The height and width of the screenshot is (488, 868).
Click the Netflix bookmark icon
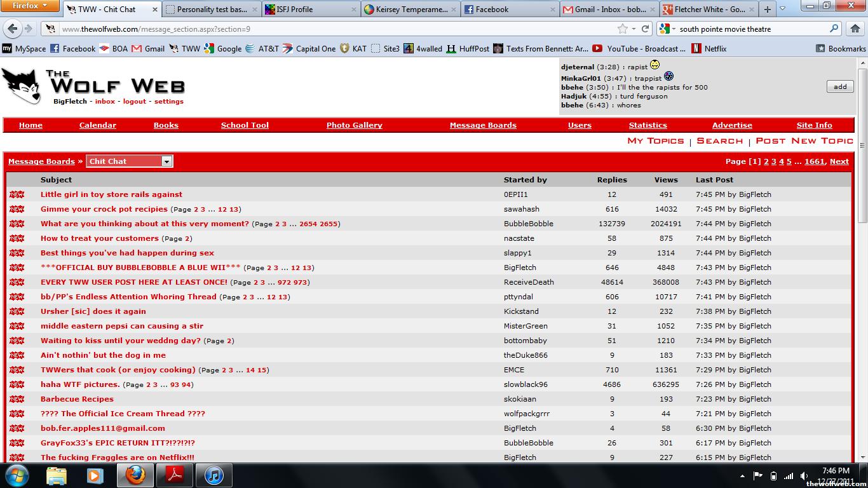click(x=696, y=48)
